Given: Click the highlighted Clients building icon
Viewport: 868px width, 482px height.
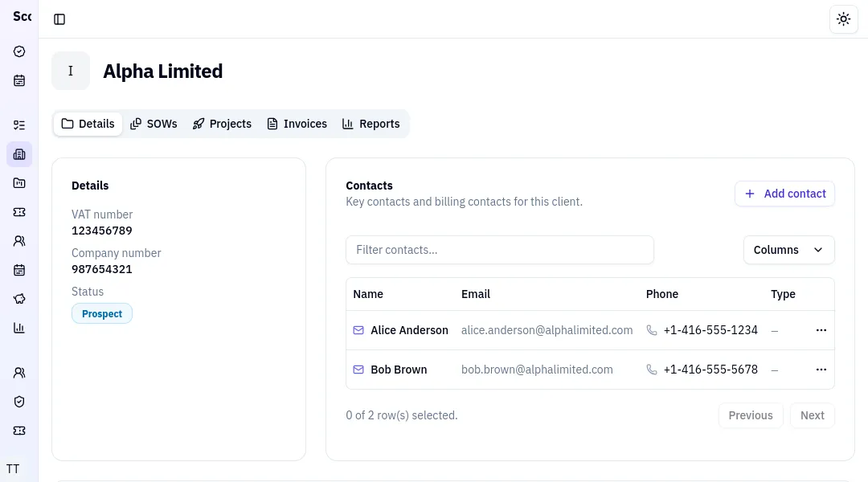Looking at the screenshot, I should point(19,154).
